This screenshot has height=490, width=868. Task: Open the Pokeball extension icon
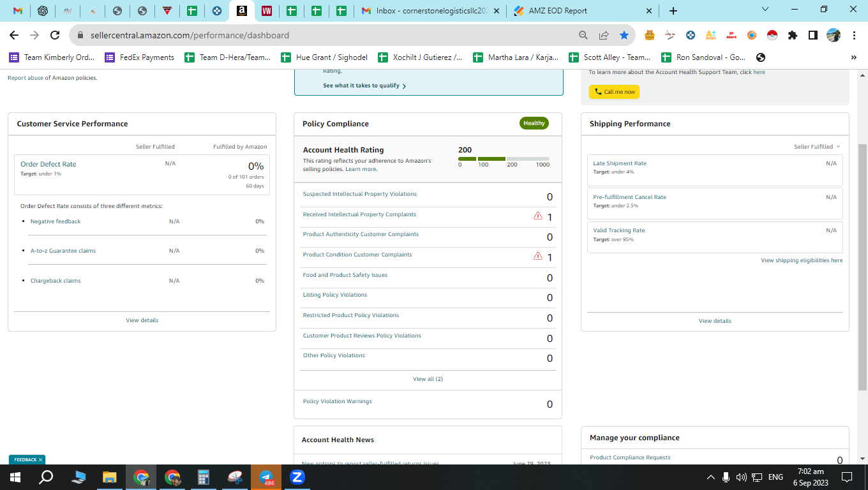point(772,35)
